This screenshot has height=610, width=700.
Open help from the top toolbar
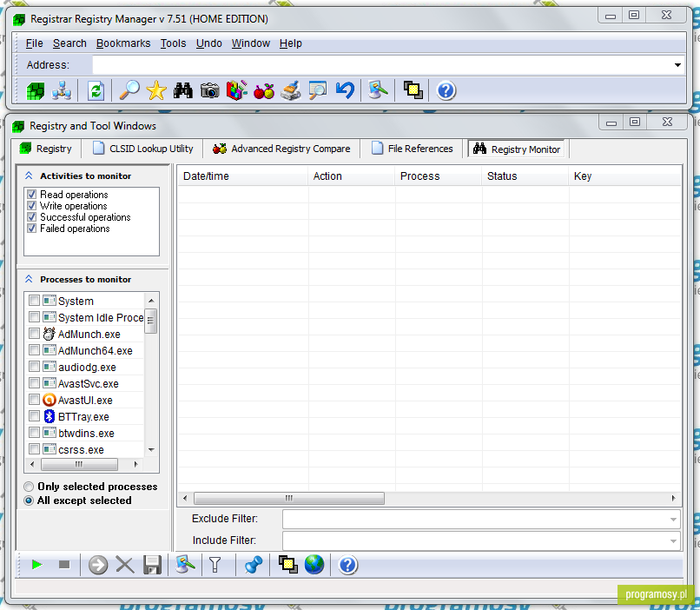pyautogui.click(x=446, y=90)
